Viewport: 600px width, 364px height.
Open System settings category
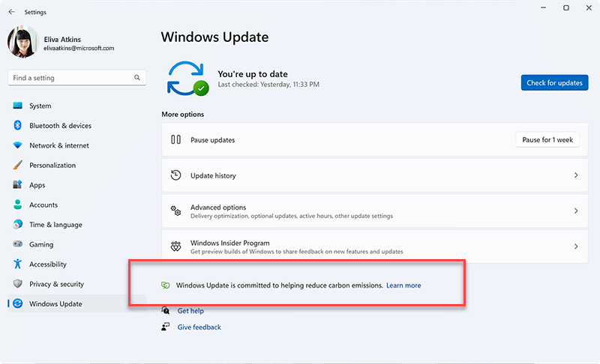[x=77, y=106]
